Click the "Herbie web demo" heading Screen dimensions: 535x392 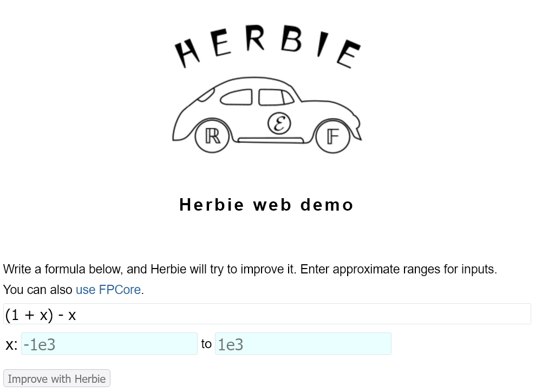click(x=266, y=205)
